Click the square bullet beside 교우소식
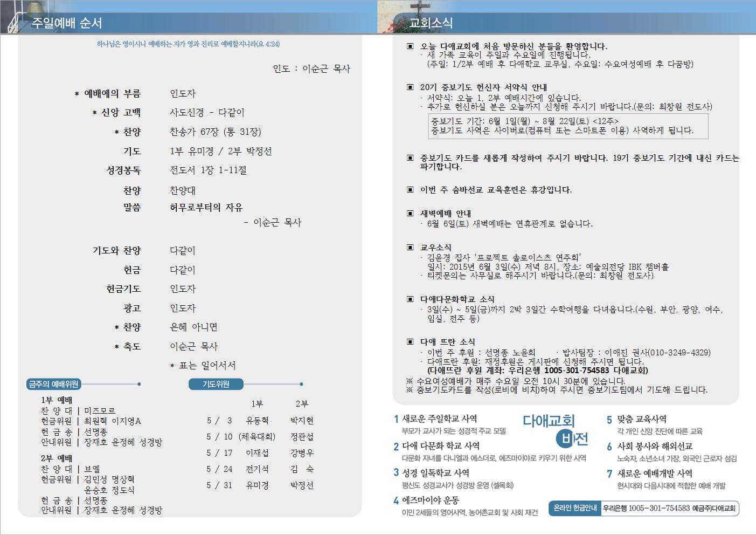 tap(411, 248)
